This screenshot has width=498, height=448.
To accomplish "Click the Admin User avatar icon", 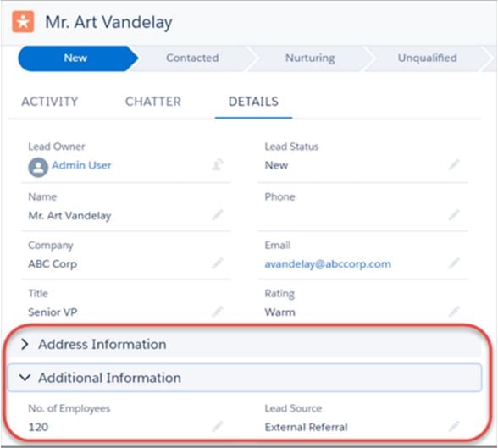I will (x=38, y=167).
